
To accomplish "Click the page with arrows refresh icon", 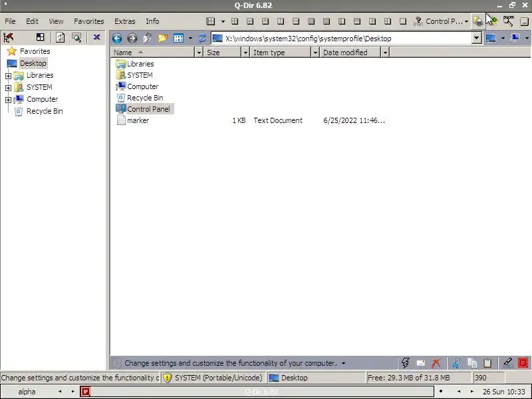I will 60,37.
